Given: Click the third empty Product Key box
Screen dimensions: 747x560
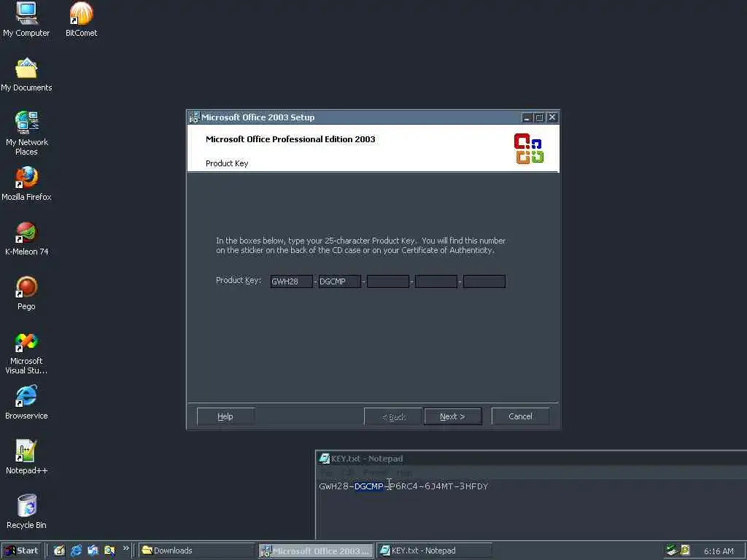Looking at the screenshot, I should [x=388, y=281].
